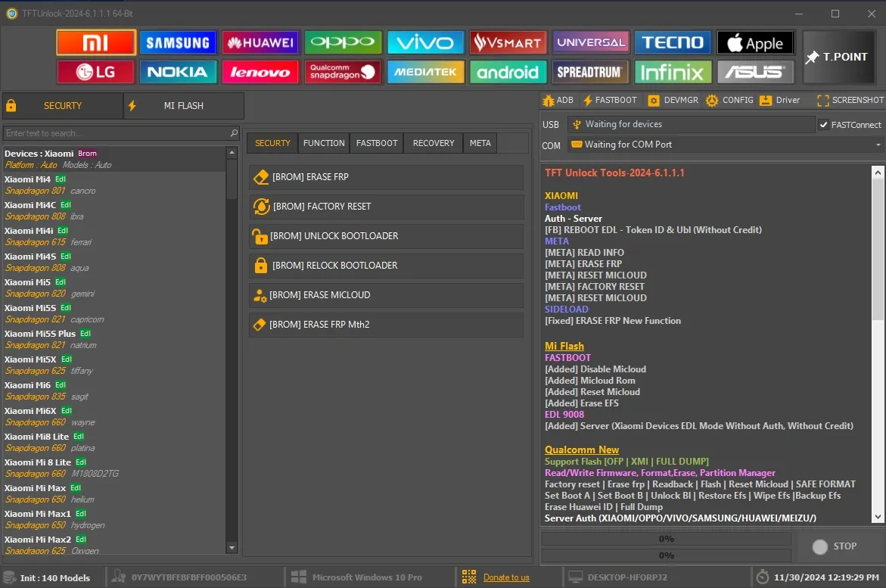Viewport: 886px width, 588px height.
Task: Select Xiaomi Mi Max1 device
Action: click(113, 519)
